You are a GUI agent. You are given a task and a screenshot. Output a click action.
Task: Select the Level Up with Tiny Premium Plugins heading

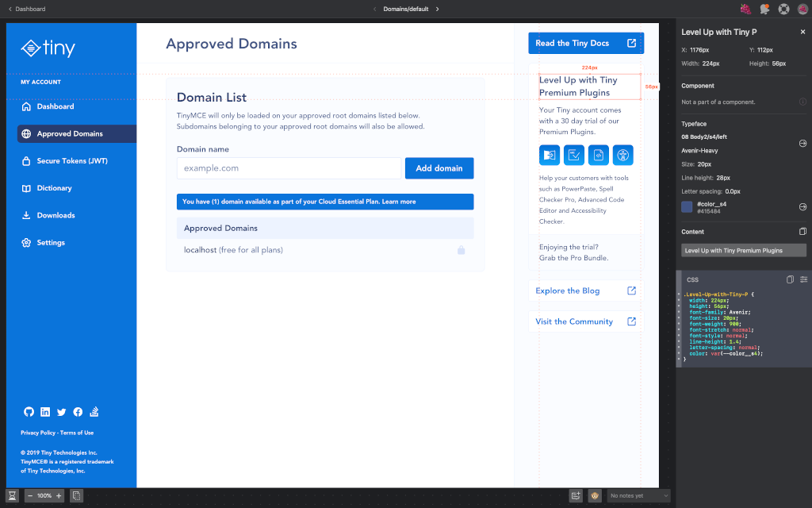[x=590, y=87]
